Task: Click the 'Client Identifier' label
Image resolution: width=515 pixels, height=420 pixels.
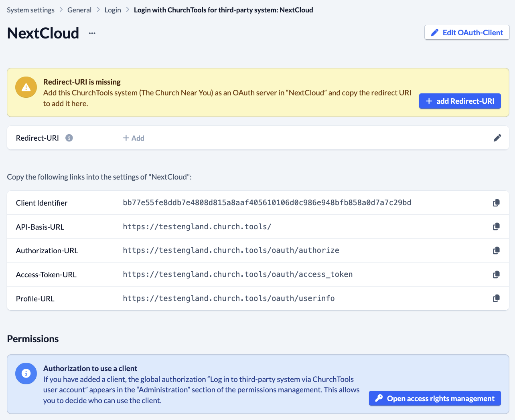Action: [x=42, y=203]
